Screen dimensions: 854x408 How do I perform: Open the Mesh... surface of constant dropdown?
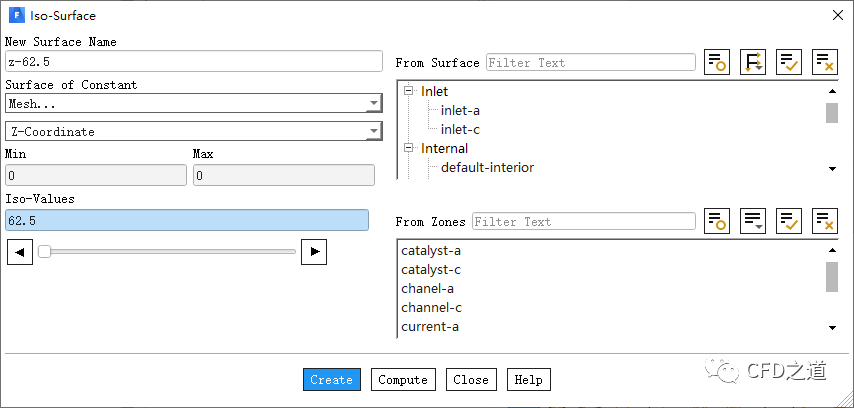click(x=193, y=103)
